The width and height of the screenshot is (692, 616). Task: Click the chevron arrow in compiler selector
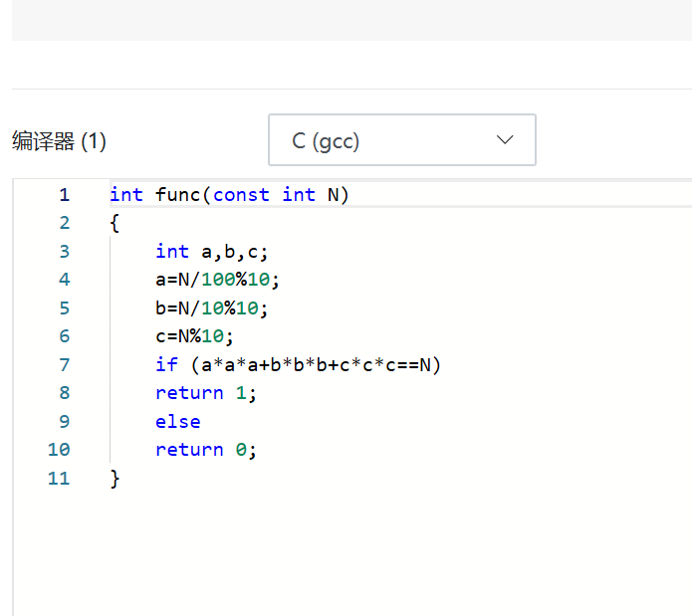point(505,140)
